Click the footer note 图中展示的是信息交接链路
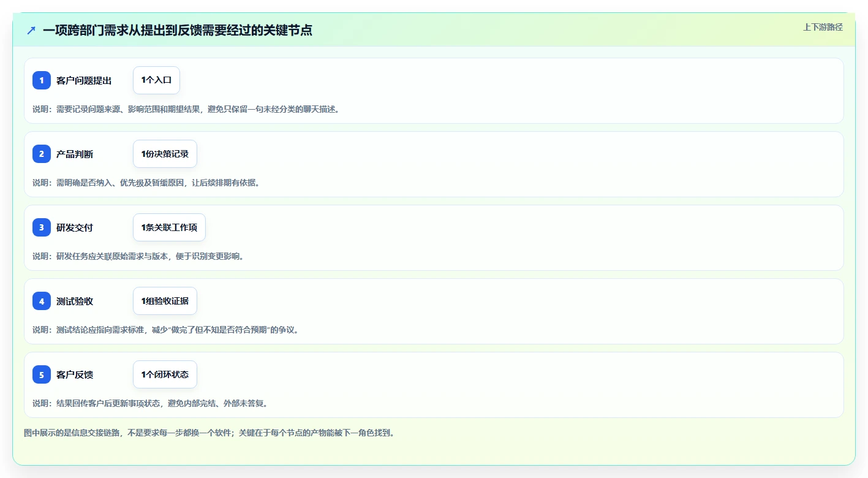868x478 pixels. (209, 433)
